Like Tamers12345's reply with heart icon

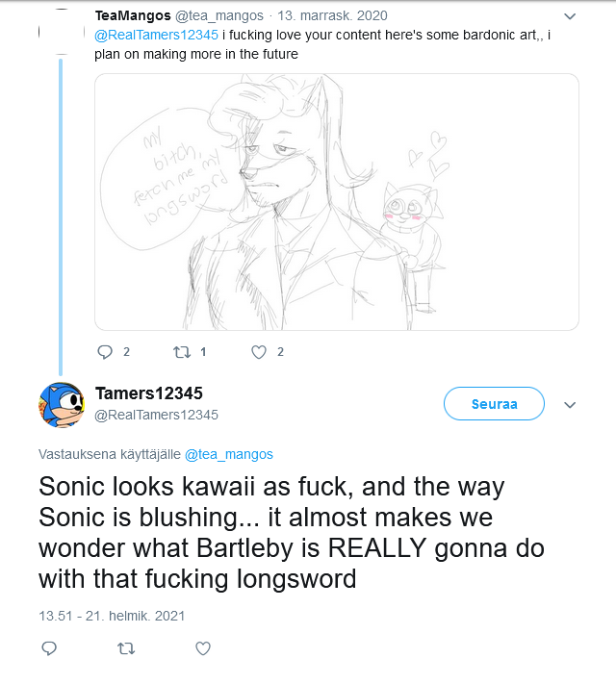(202, 649)
